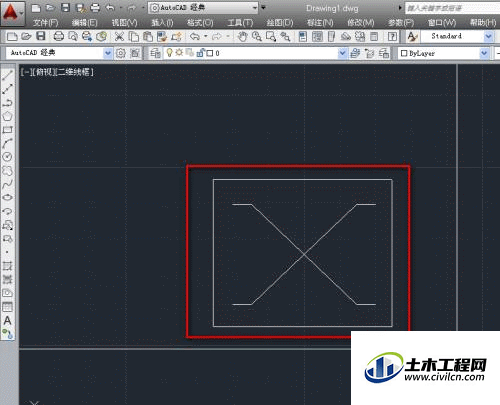Click Save icon in standard toolbar

(41, 36)
